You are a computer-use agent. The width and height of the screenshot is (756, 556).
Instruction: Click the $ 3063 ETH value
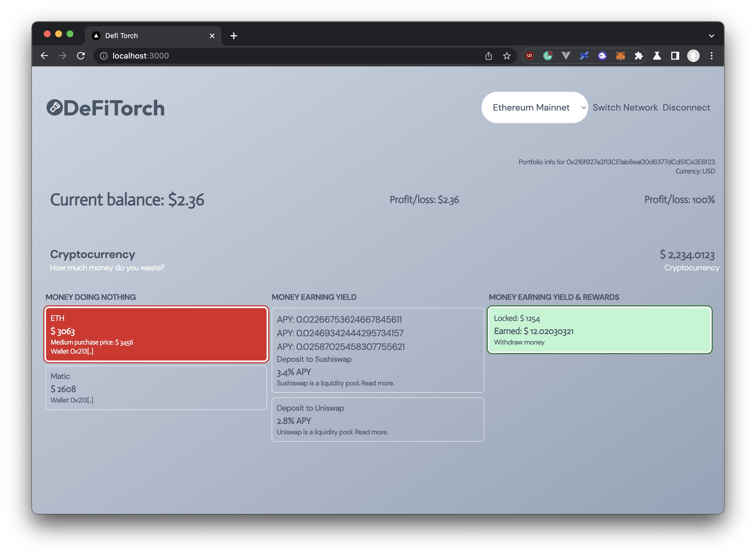(x=63, y=331)
